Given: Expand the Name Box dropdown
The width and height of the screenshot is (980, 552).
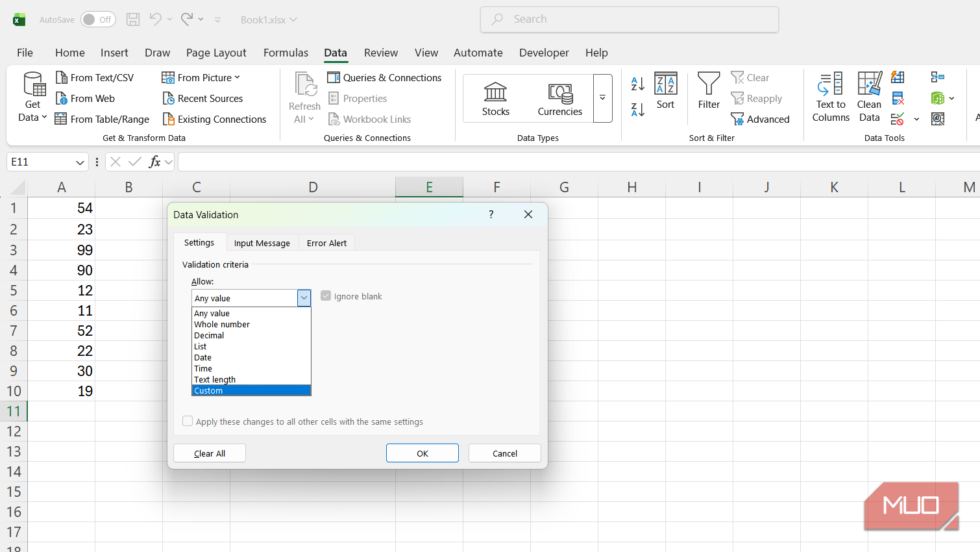Looking at the screenshot, I should 80,162.
